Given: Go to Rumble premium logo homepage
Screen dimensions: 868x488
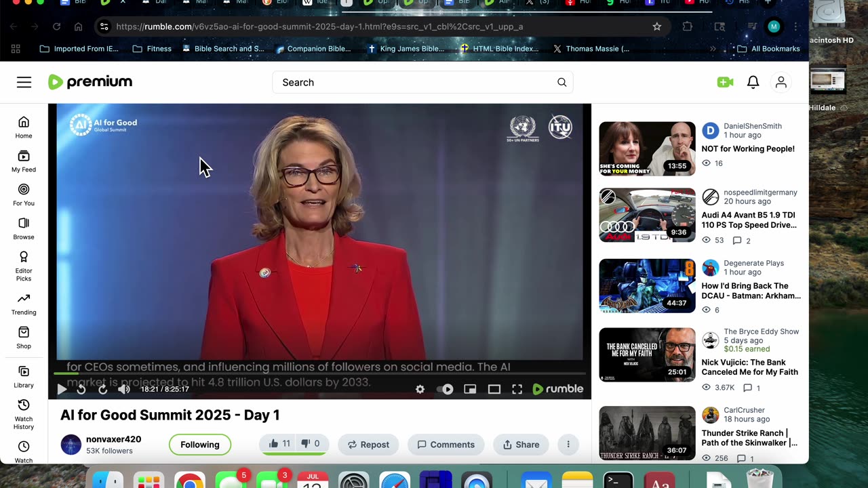Looking at the screenshot, I should (90, 82).
